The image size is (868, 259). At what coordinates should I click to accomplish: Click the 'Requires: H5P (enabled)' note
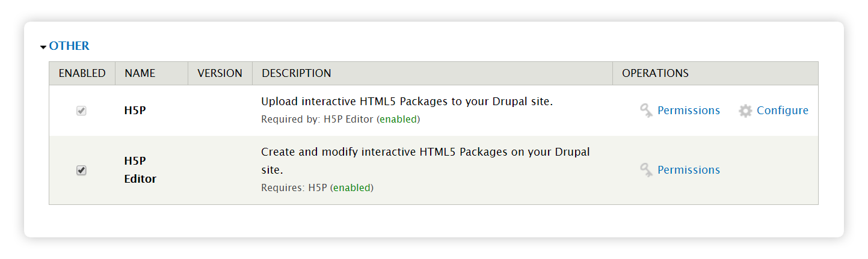pos(317,187)
